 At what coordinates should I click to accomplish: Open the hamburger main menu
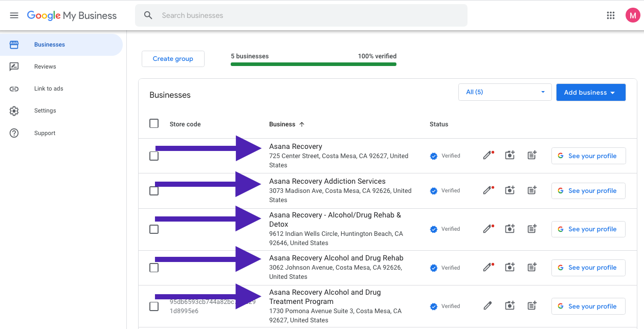14,15
